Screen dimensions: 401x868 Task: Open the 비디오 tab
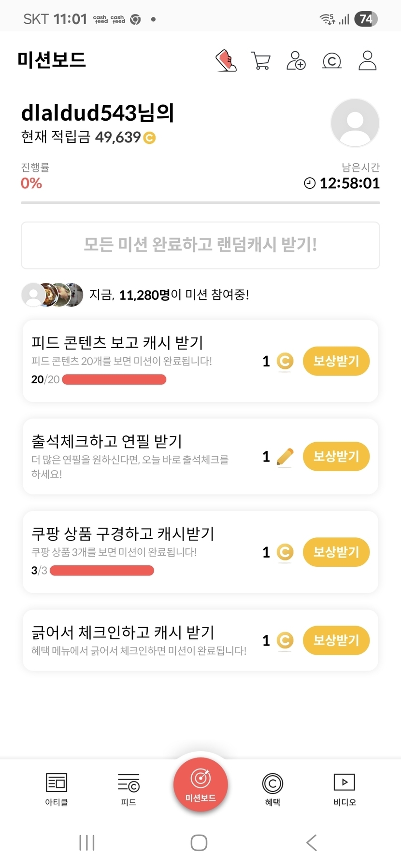pyautogui.click(x=344, y=789)
